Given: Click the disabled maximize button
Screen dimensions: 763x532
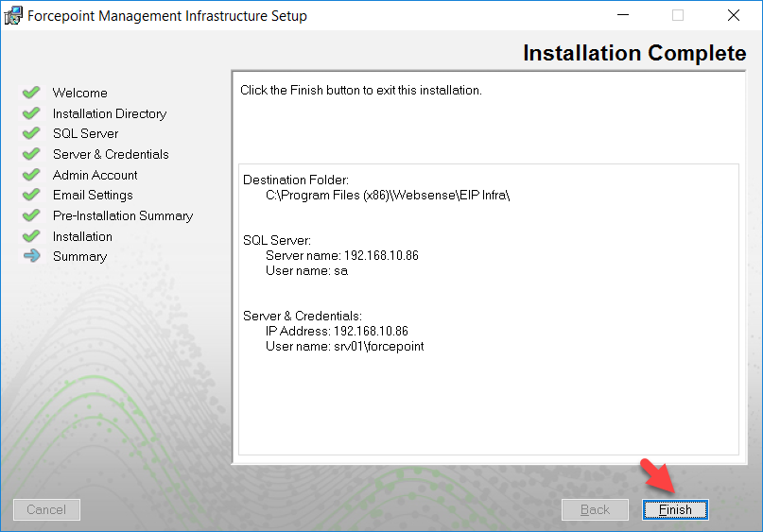Looking at the screenshot, I should 678,15.
